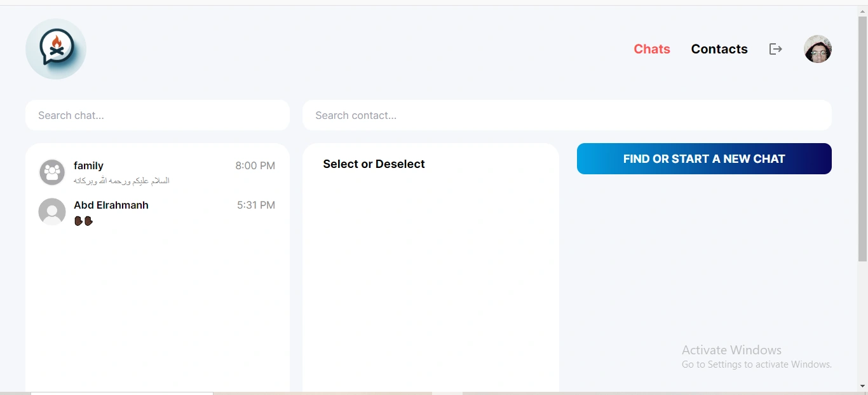Viewport: 868px width, 395px height.
Task: Focus the Search chat field
Action: click(157, 115)
